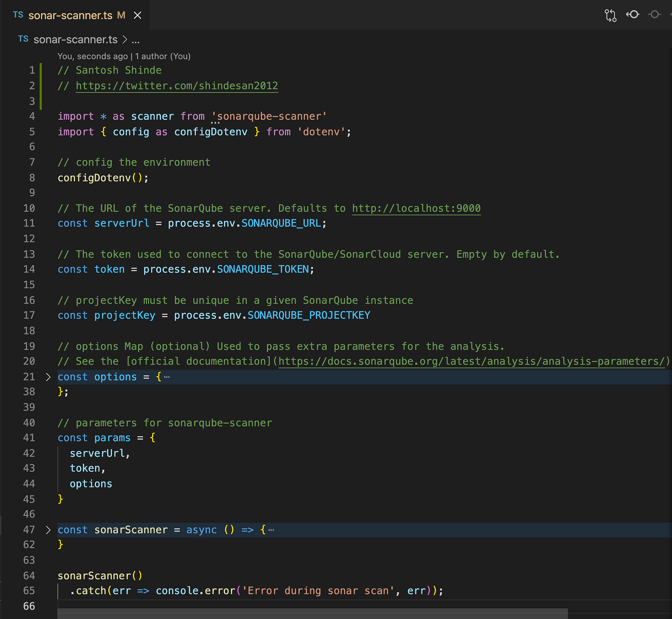Click line number 41 in gutter
Screen dimensions: 672x619
[29, 438]
